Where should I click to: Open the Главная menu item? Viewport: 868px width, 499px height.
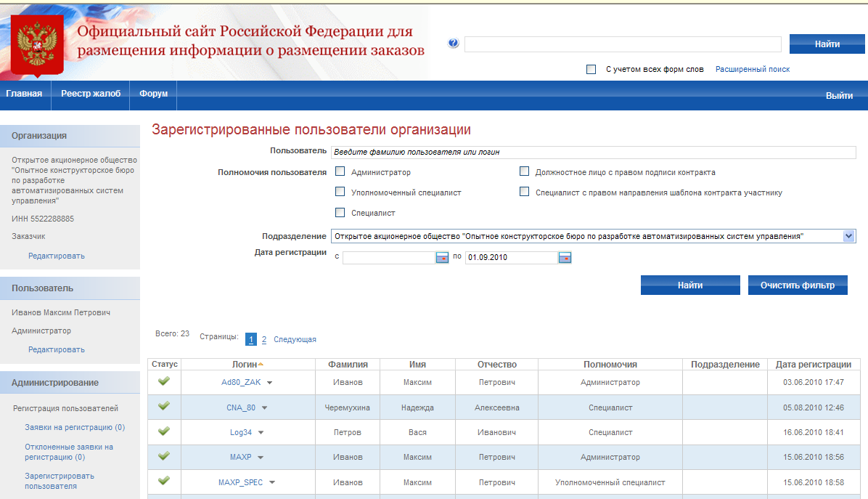24,94
